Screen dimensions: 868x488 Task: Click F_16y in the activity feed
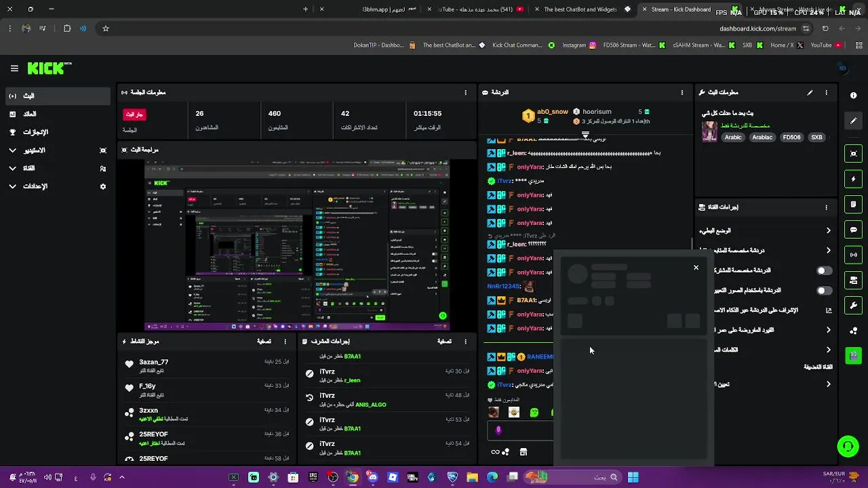(147, 386)
